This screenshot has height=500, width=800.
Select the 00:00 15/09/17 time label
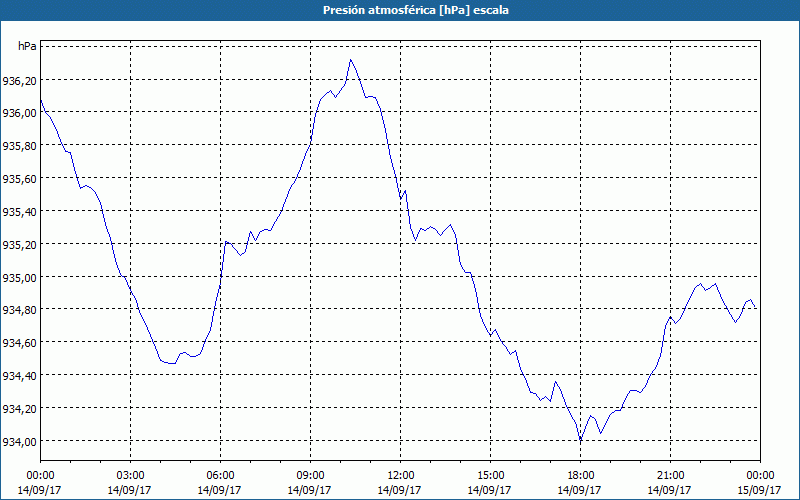pyautogui.click(x=760, y=483)
